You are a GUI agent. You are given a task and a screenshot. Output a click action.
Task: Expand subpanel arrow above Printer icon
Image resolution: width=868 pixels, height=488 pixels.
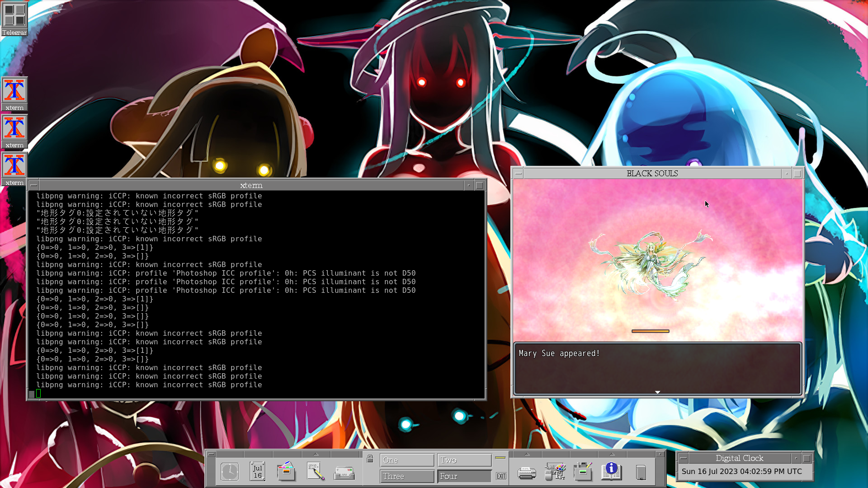[x=527, y=454]
